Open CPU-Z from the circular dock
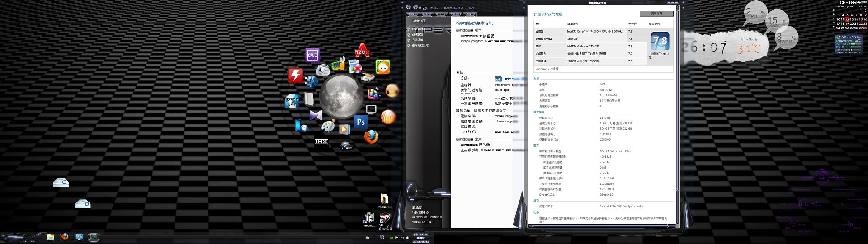 [312, 55]
